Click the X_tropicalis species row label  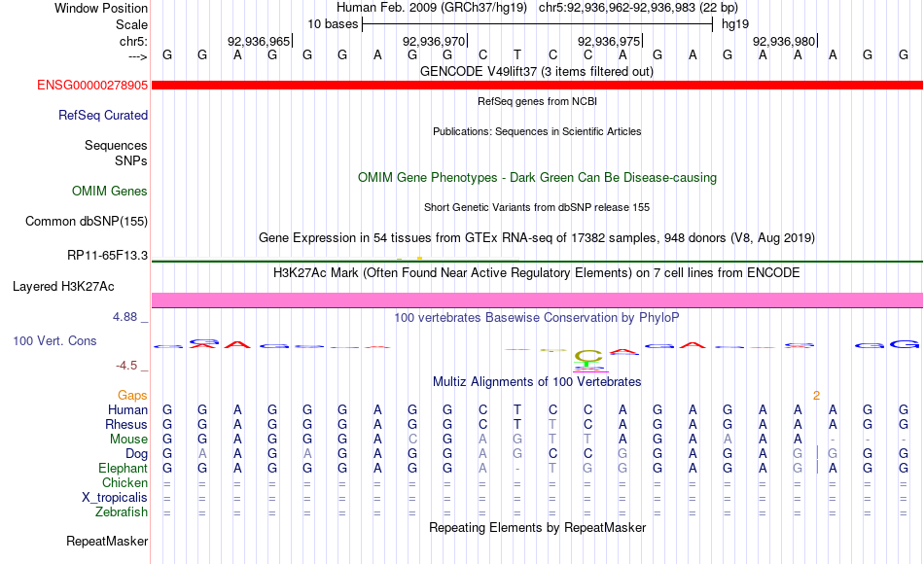click(115, 498)
